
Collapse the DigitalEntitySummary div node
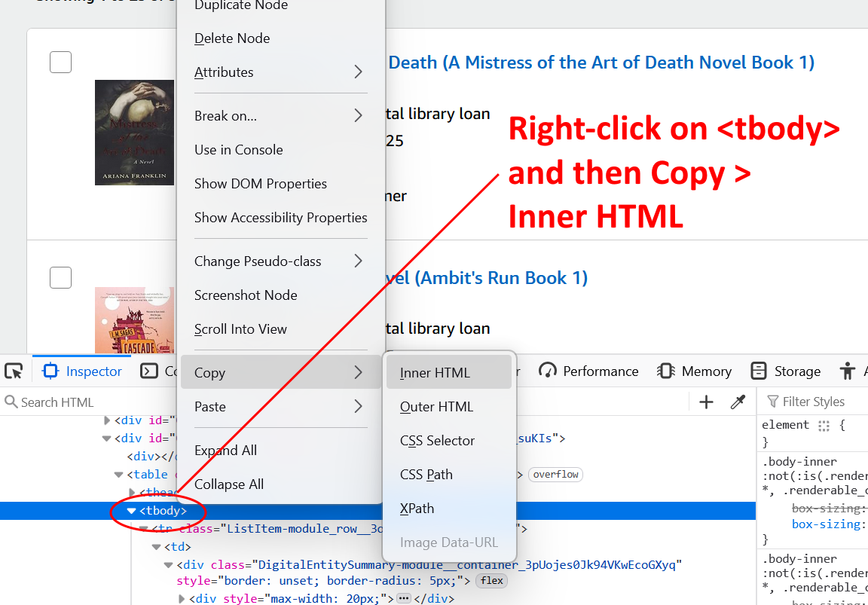click(x=168, y=565)
